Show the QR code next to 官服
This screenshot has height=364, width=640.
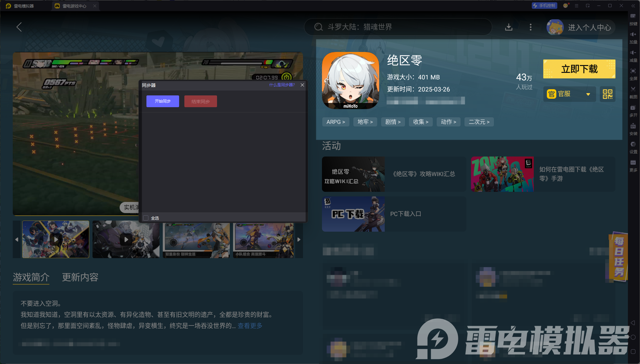click(607, 94)
